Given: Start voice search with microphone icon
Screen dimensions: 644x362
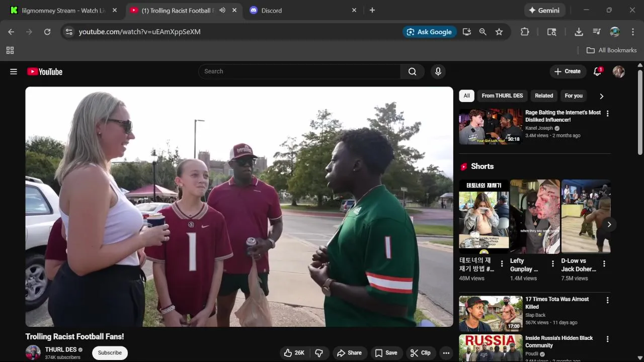Looking at the screenshot, I should [x=438, y=71].
